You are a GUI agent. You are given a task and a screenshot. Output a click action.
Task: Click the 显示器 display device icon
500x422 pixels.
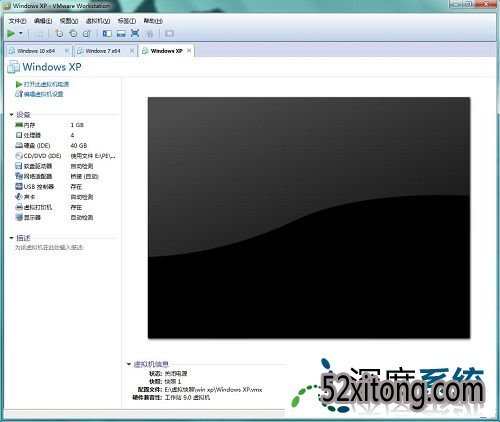pos(19,218)
